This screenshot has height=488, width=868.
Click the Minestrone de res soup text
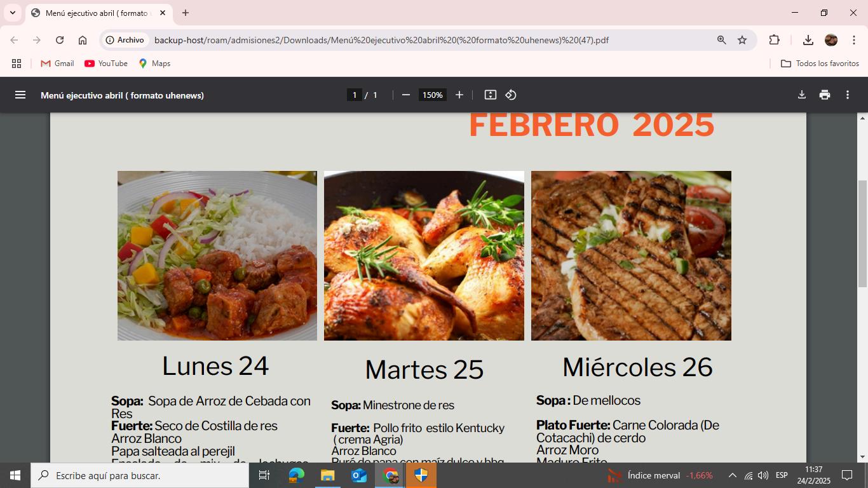409,405
